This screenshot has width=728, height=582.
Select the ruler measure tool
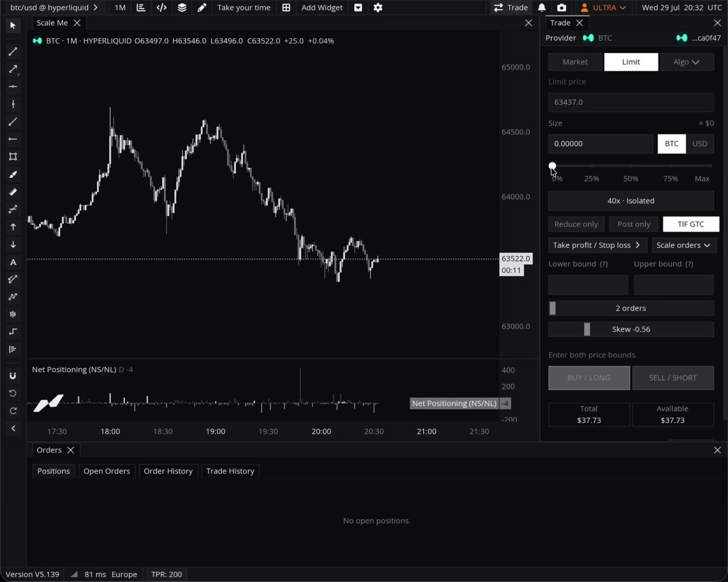coord(13,192)
